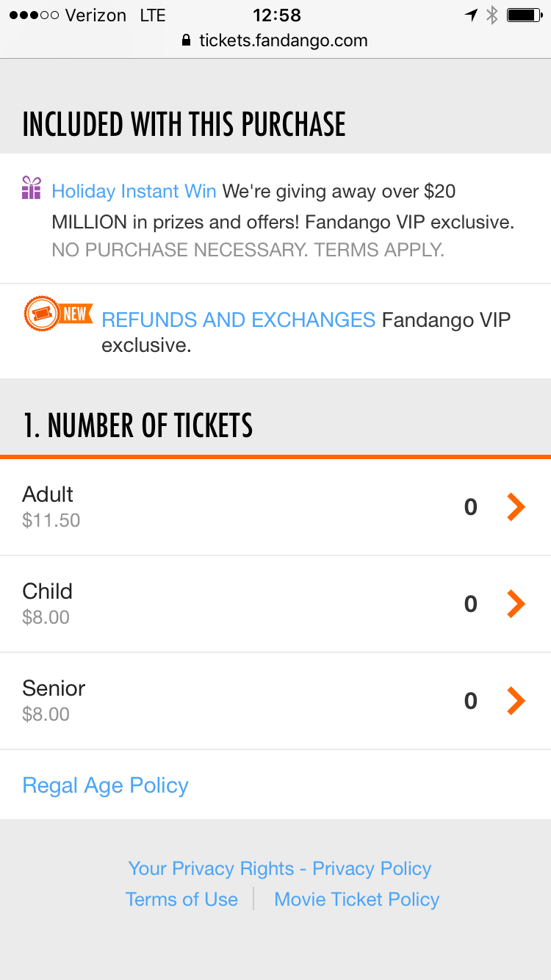551x980 pixels.
Task: Select the Senior $8.00 ticket row
Action: coord(220,701)
